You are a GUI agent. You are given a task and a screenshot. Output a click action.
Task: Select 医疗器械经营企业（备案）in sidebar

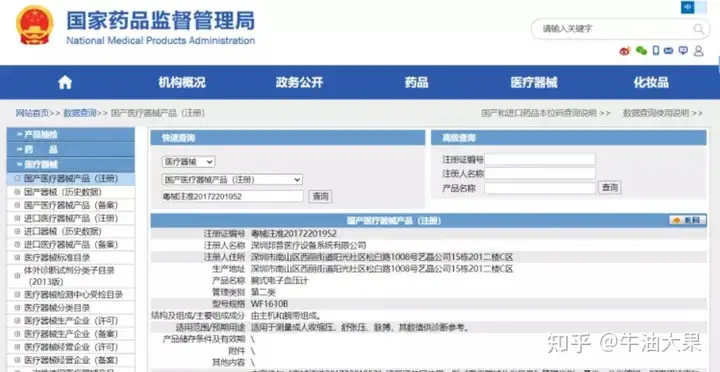71,360
